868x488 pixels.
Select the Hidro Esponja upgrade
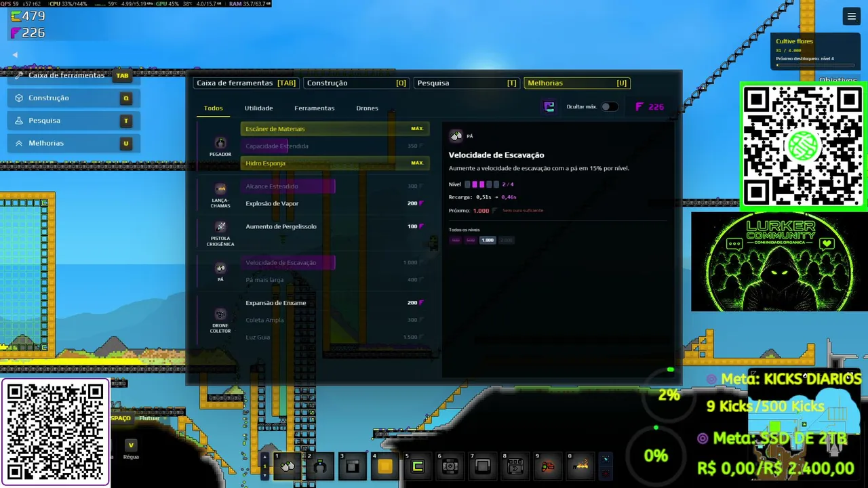(x=335, y=163)
